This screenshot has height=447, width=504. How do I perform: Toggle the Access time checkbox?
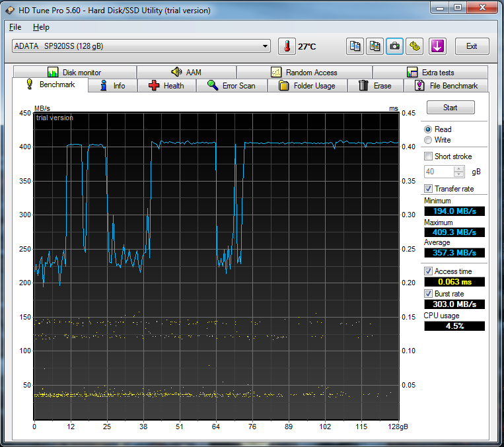coord(429,271)
